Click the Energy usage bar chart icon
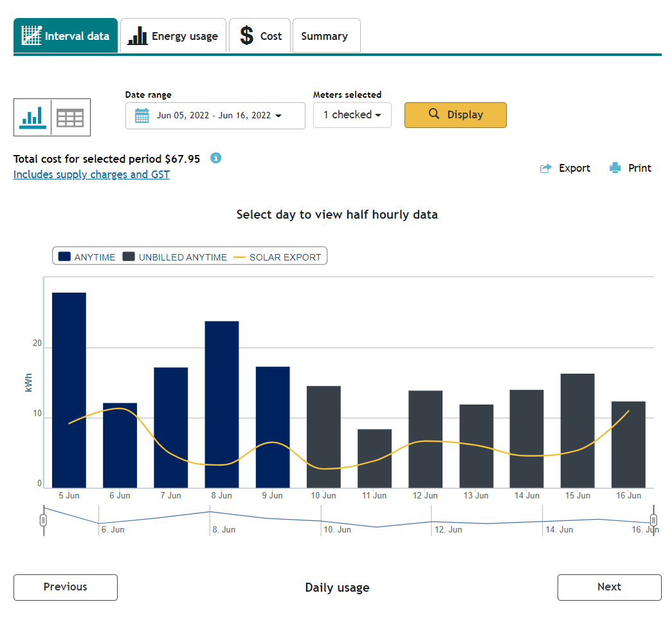This screenshot has height=629, width=672. 138,35
